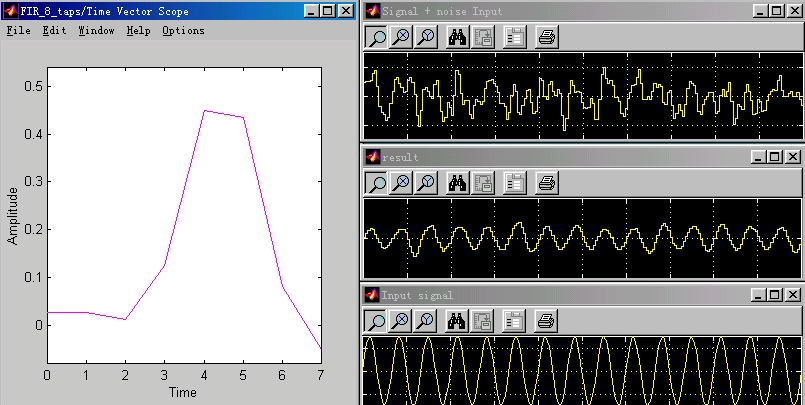Viewport: 805px width, 405px height.
Task: Open the Options menu
Action: (183, 30)
